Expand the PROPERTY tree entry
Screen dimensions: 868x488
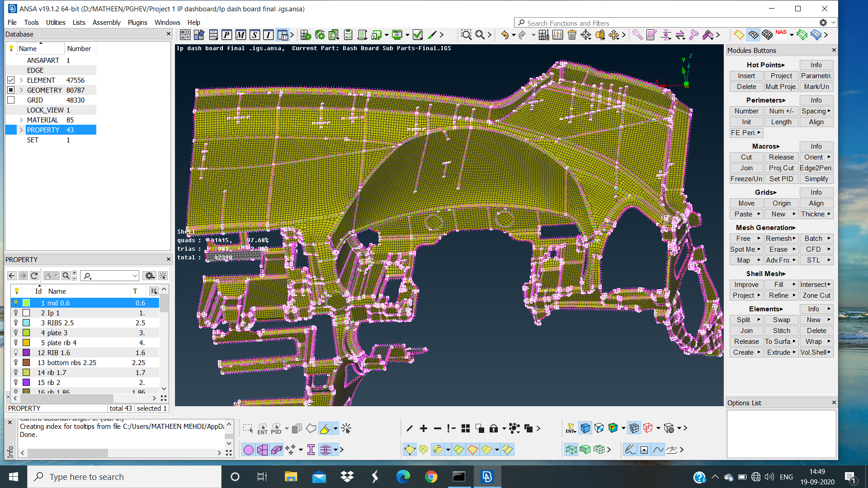coord(21,130)
